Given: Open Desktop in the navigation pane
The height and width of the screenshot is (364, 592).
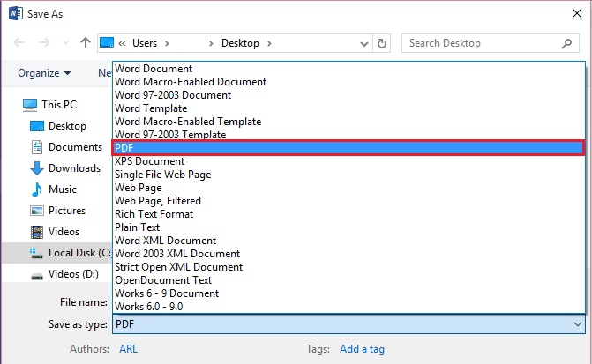Looking at the screenshot, I should pyautogui.click(x=67, y=126).
